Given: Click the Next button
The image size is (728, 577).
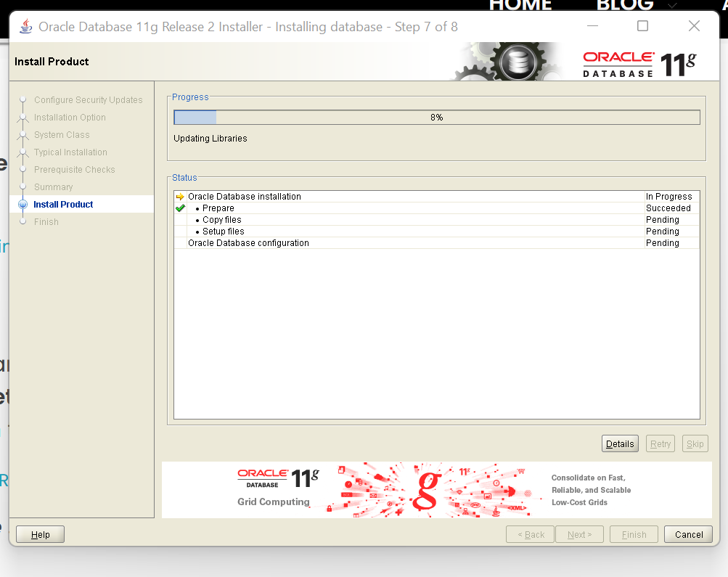Looking at the screenshot, I should (579, 534).
